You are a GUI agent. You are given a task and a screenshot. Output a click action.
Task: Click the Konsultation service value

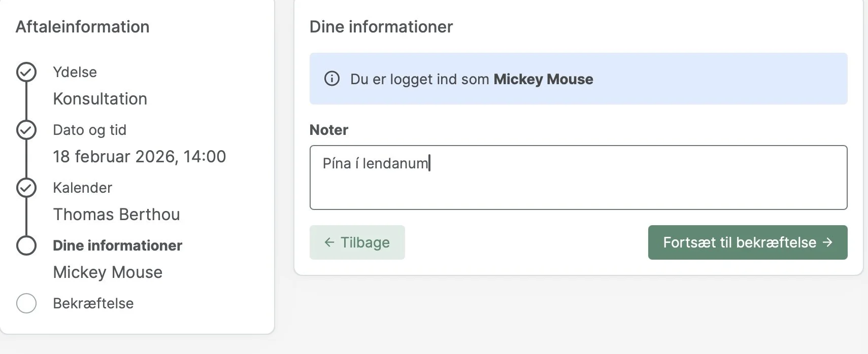point(100,99)
